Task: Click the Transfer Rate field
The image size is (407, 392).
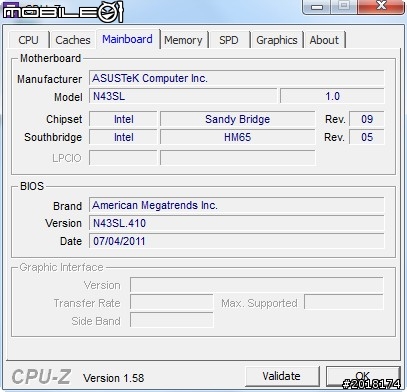Action: coord(171,303)
